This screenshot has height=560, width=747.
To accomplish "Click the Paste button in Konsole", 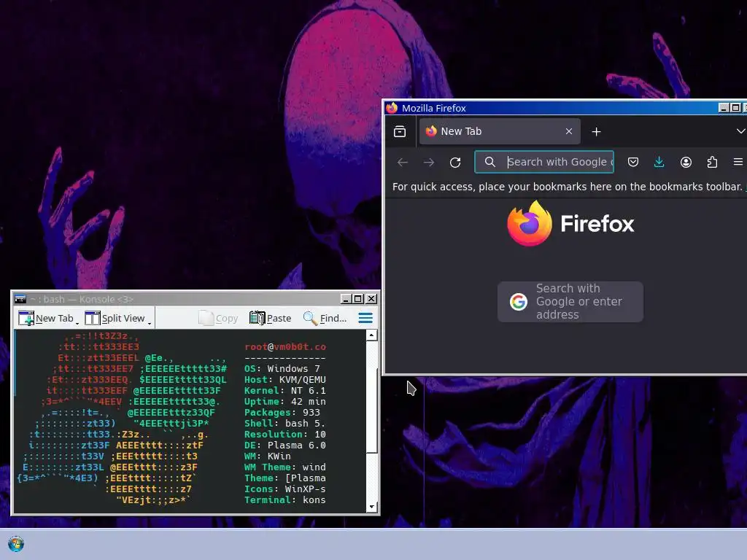I will click(x=270, y=318).
